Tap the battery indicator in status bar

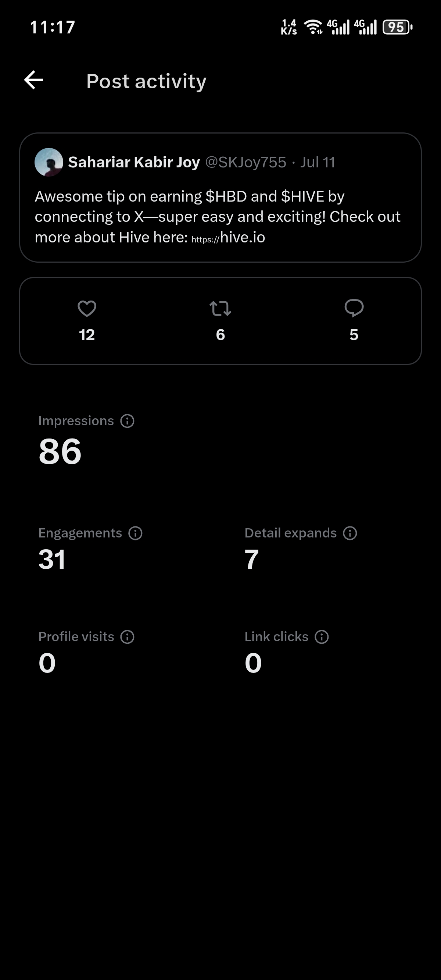pos(398,27)
